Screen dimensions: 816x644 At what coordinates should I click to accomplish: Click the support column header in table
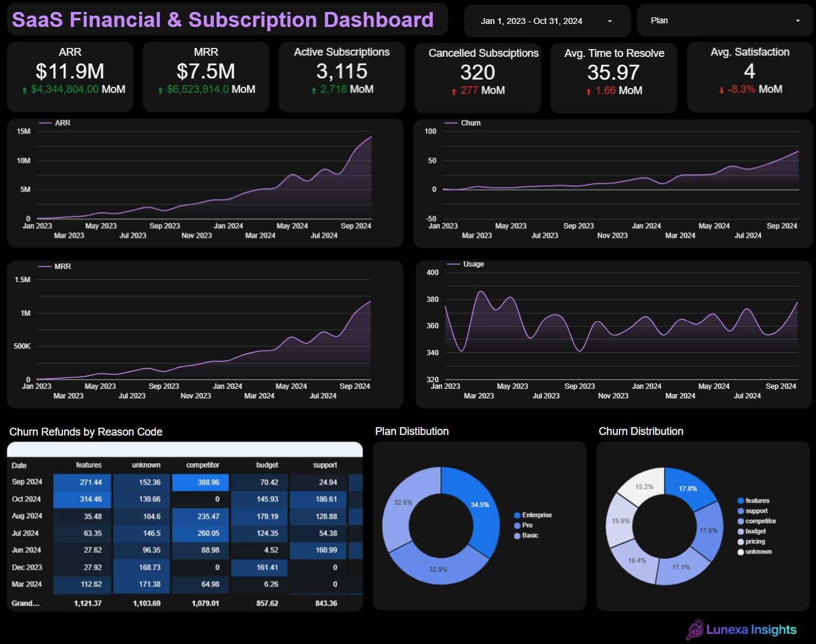pyautogui.click(x=325, y=465)
